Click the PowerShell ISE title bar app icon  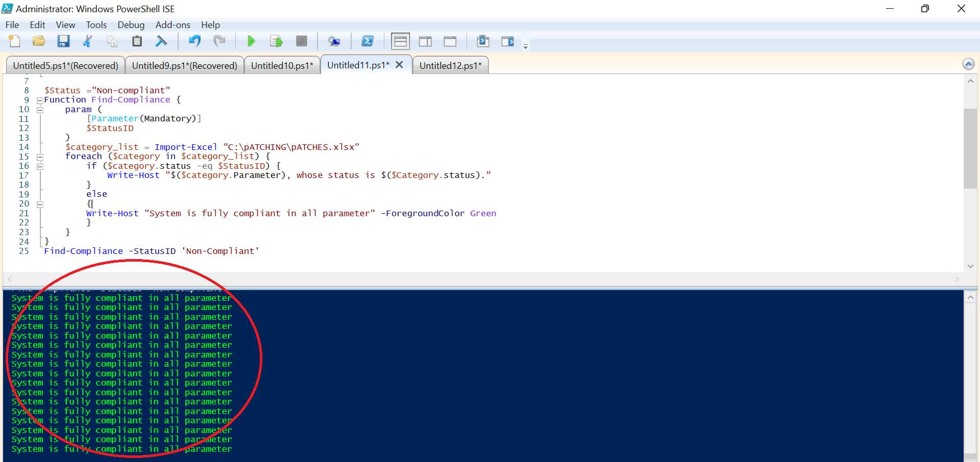pyautogui.click(x=7, y=9)
